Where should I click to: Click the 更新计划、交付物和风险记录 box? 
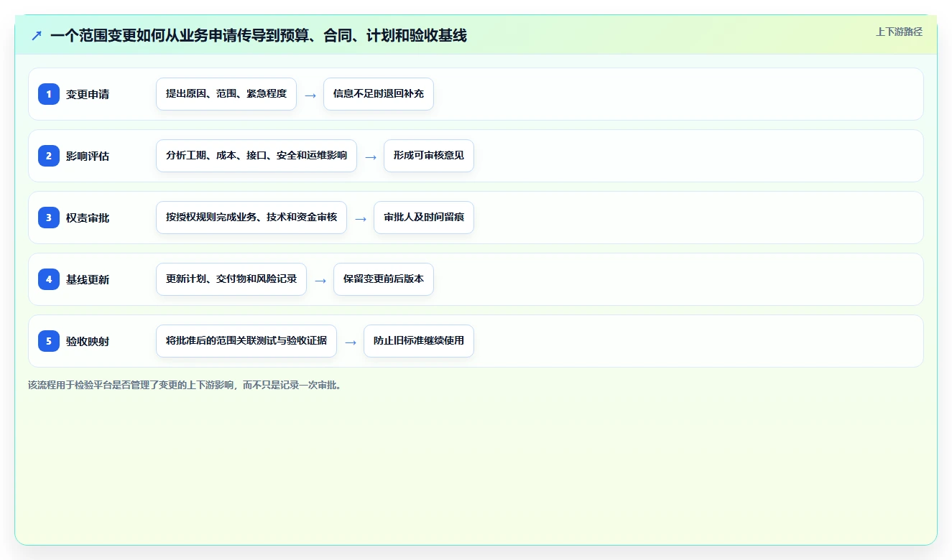(231, 279)
